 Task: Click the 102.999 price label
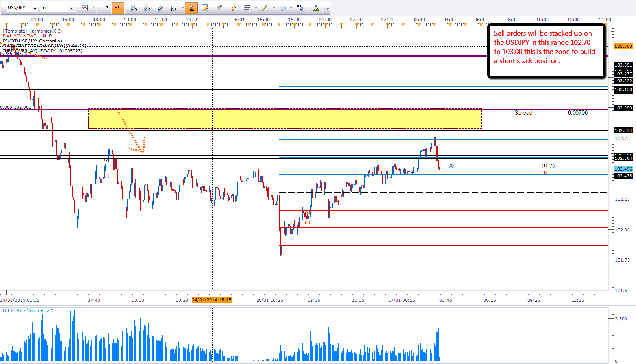tap(623, 108)
